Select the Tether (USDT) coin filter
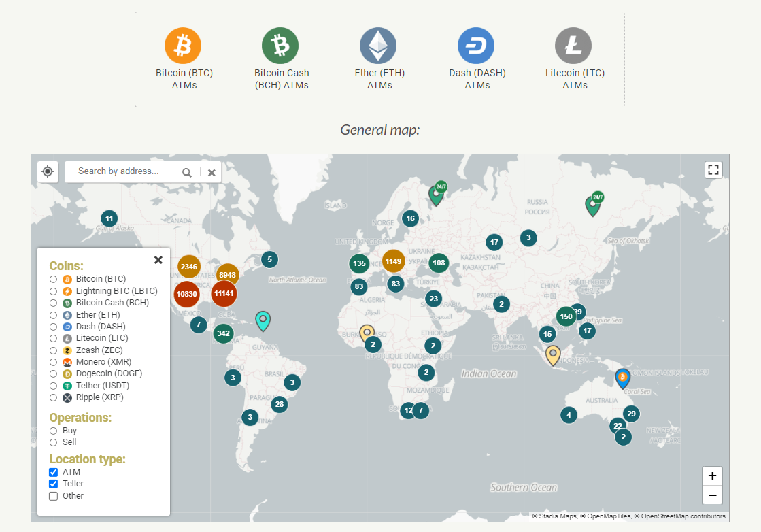The image size is (761, 532). (x=54, y=386)
